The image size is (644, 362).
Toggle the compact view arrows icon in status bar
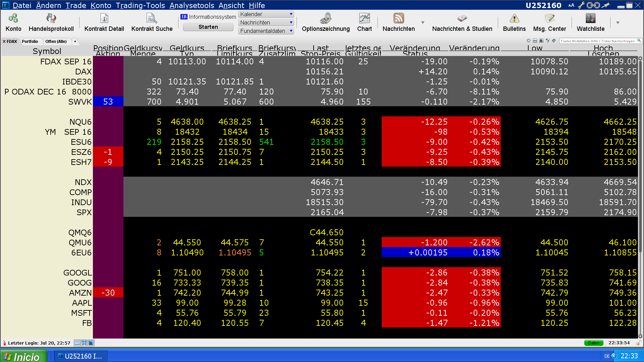(84, 343)
